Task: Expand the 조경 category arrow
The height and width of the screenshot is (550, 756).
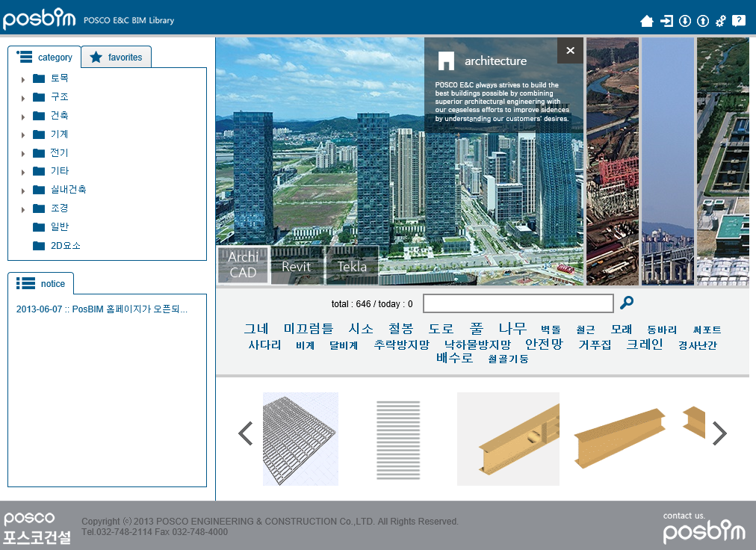Action: 22,210
